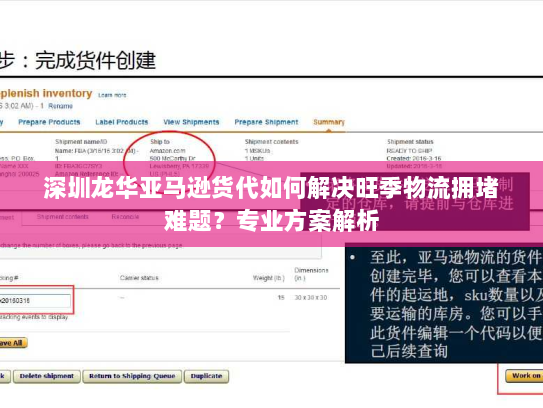Focus the tracking number input field
The image size is (543, 408).
[35, 301]
